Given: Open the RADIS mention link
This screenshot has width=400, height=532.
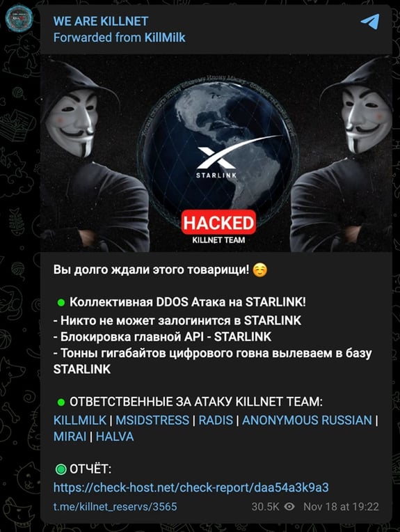Looking at the screenshot, I should pos(216,420).
